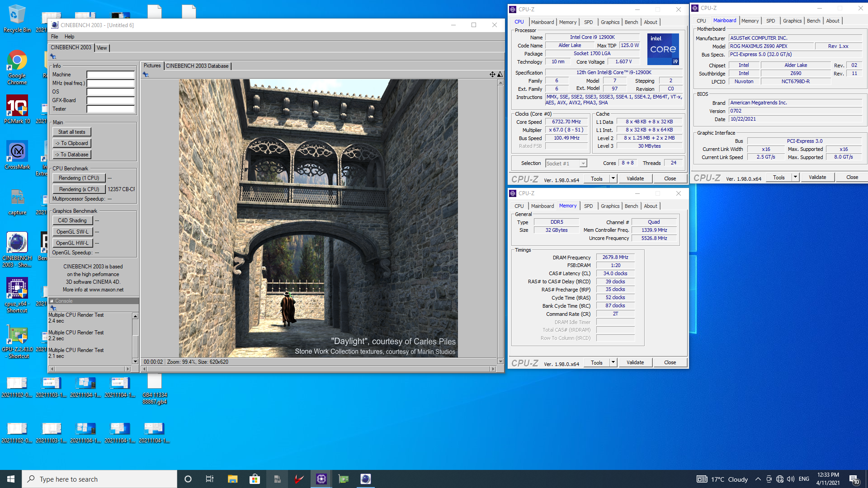Image resolution: width=868 pixels, height=488 pixels.
Task: Open the GB4 11334 88867.gb4 file
Action: [154, 389]
